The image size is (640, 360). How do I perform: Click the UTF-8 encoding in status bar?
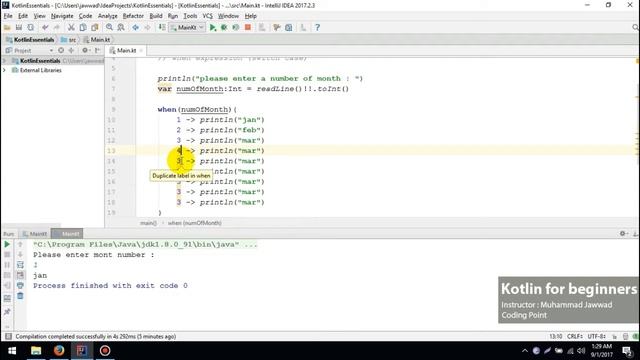pos(596,337)
